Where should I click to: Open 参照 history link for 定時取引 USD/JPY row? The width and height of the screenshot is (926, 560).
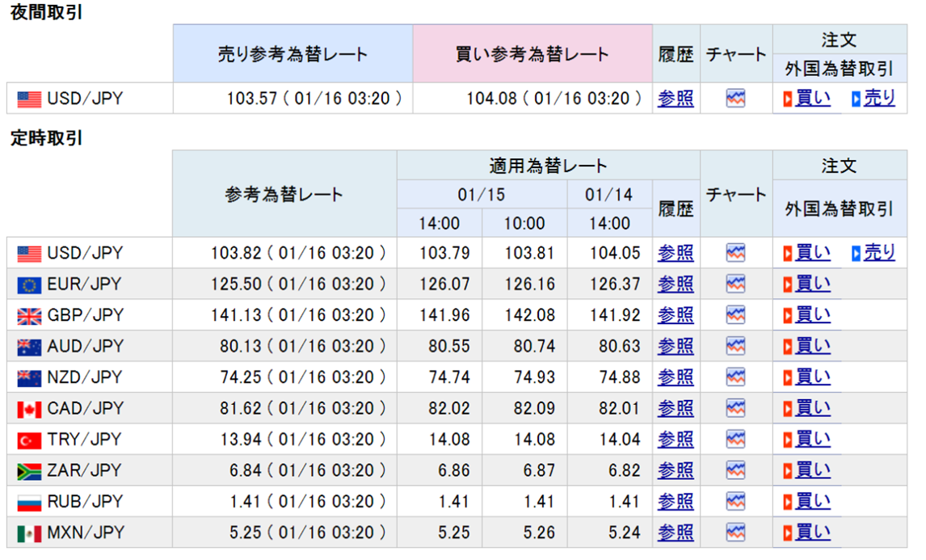tap(676, 254)
